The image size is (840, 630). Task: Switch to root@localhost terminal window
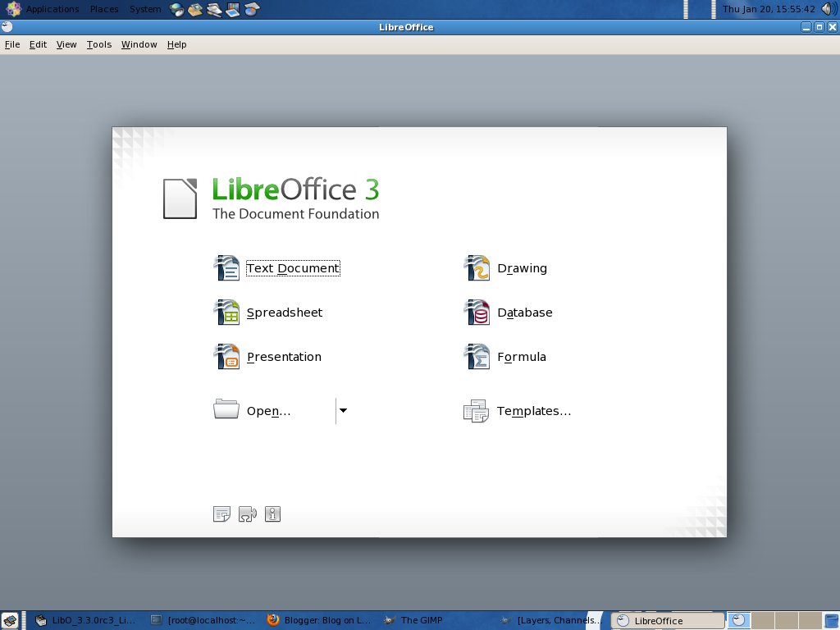(203, 620)
